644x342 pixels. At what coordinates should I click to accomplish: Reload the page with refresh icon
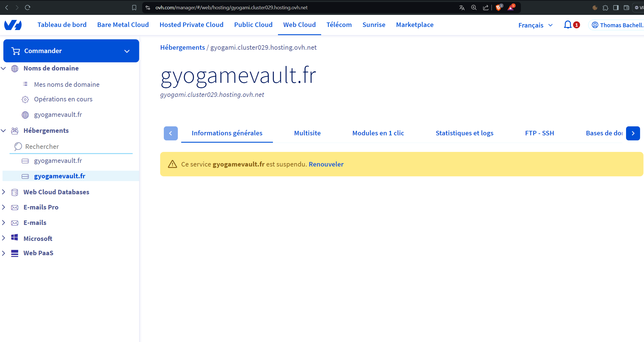[x=27, y=8]
